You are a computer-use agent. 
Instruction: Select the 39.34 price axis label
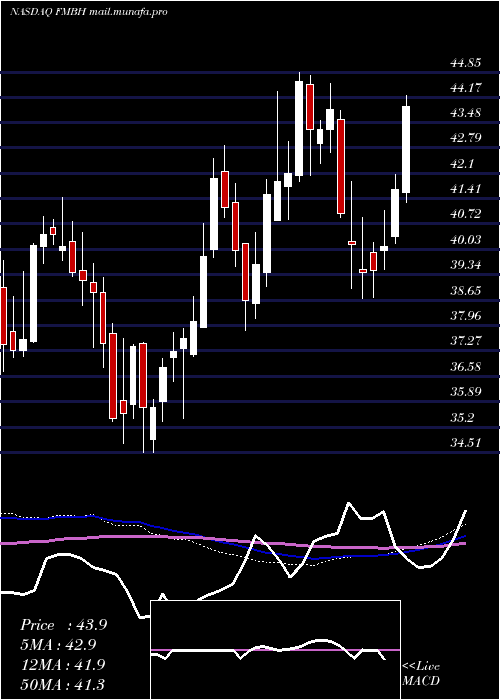(x=466, y=265)
